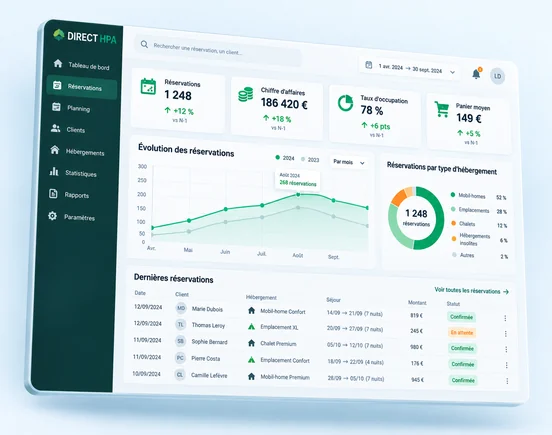The image size is (552, 435).
Task: Click the MD avatar for Marie Dubois
Action: coord(181,308)
